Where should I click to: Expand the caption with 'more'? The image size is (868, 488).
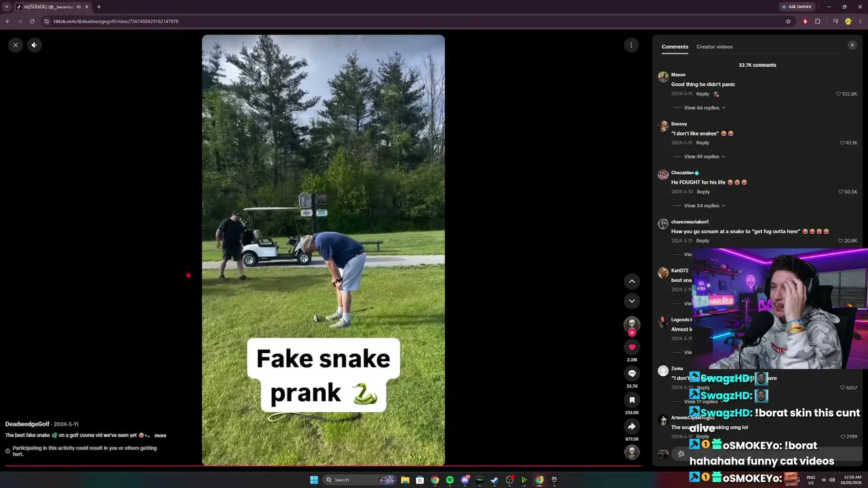click(x=160, y=436)
